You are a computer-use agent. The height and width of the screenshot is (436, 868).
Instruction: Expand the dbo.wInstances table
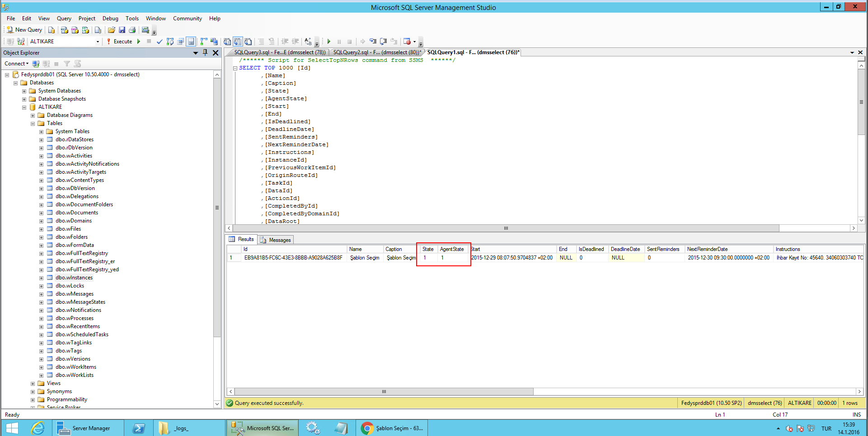[42, 278]
